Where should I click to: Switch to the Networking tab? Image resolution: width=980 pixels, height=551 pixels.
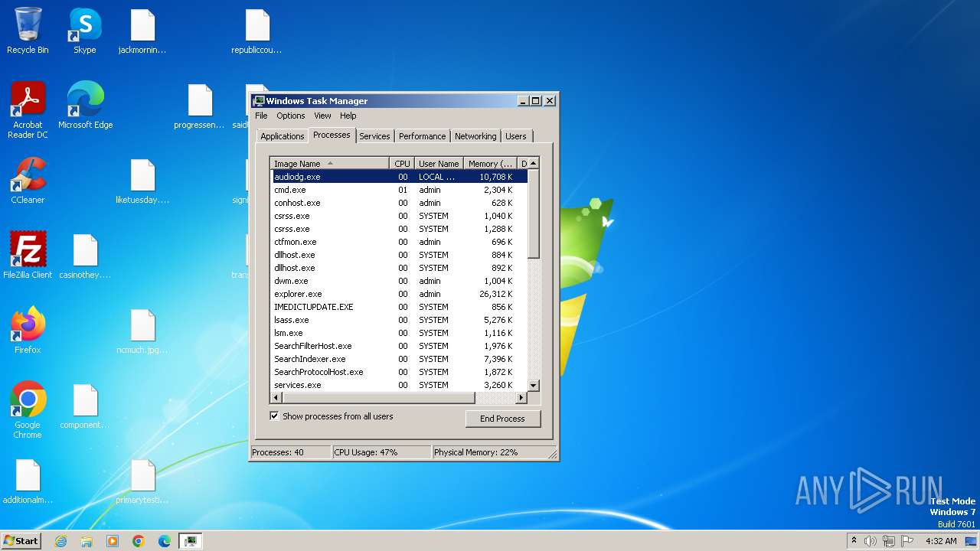click(475, 136)
